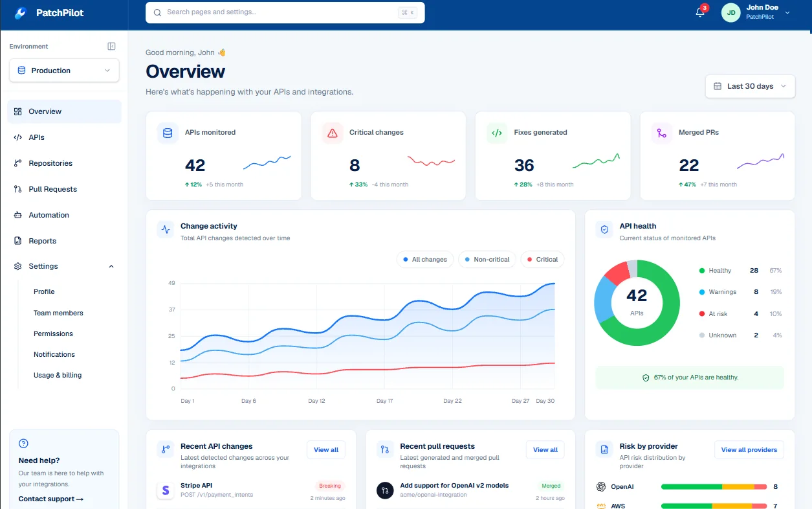Open the Last 30 days date dropdown
812x509 pixels.
(750, 86)
